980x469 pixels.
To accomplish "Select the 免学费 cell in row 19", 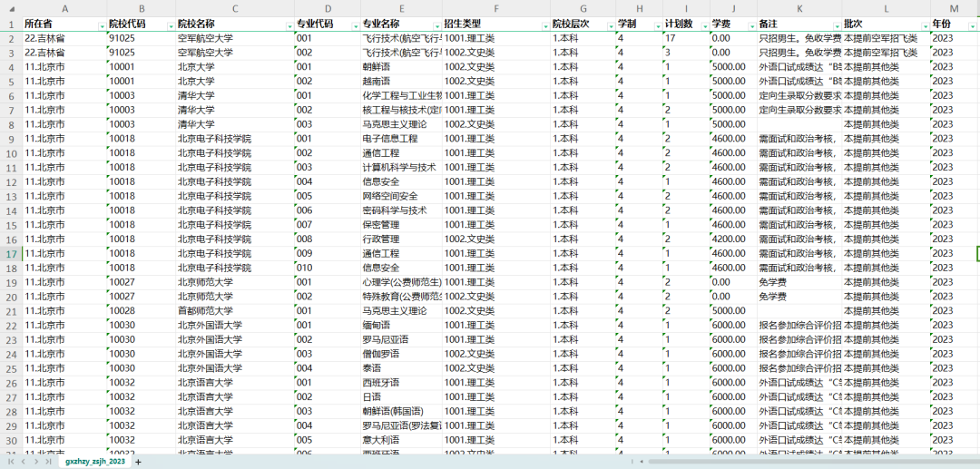I will pos(799,282).
